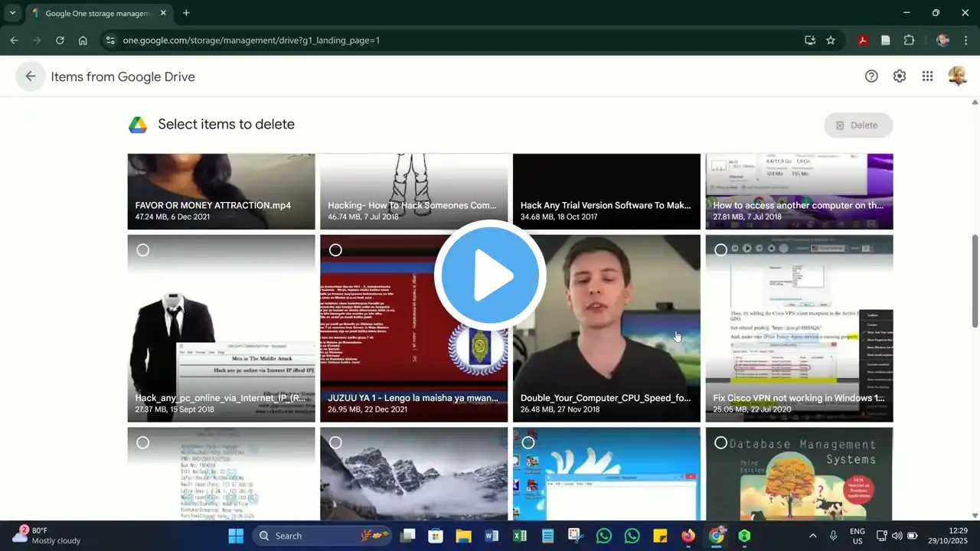
Task: Open the Extensions puzzle menu
Action: click(x=909, y=41)
